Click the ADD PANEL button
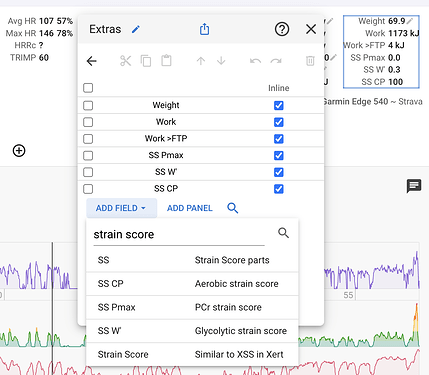Viewport: 429px width, 375px height. (x=190, y=208)
